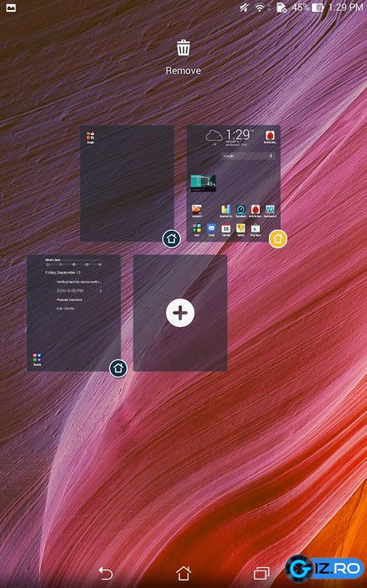367x588 pixels.
Task: Tap the Home navigation button
Action: [x=183, y=573]
